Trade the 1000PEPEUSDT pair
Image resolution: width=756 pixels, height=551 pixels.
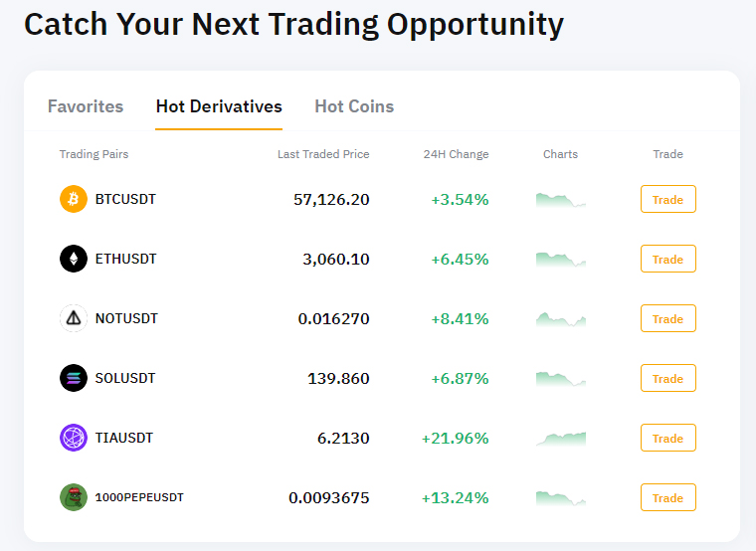(667, 498)
